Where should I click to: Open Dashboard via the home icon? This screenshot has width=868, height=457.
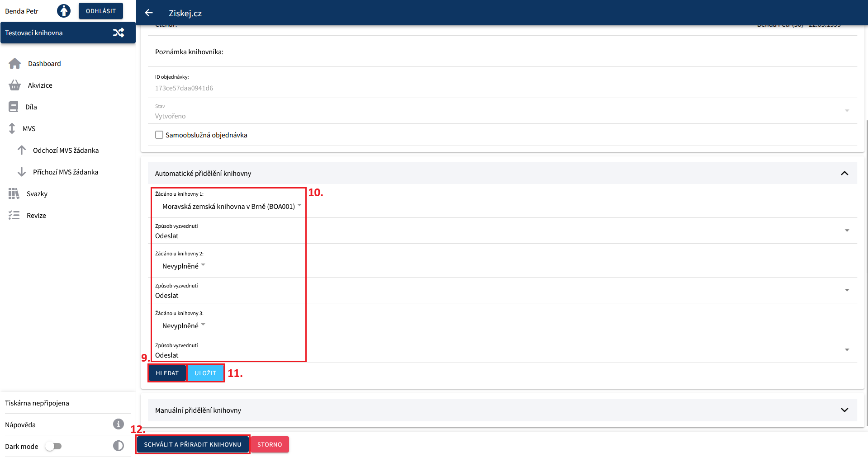point(15,64)
